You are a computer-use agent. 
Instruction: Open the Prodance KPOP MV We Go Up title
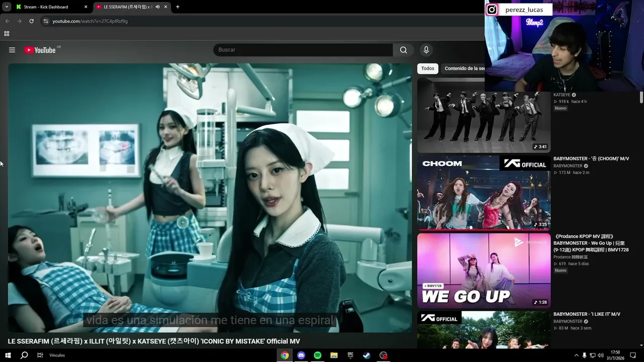[591, 243]
